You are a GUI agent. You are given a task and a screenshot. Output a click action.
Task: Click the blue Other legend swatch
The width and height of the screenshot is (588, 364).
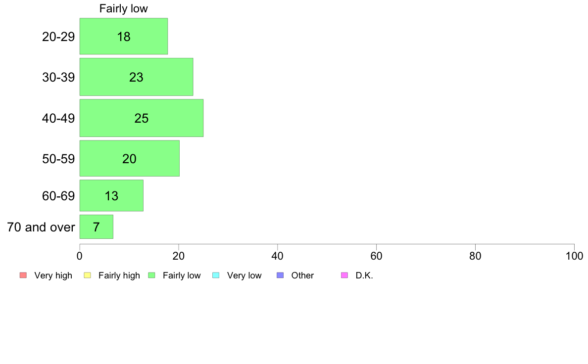pos(280,275)
